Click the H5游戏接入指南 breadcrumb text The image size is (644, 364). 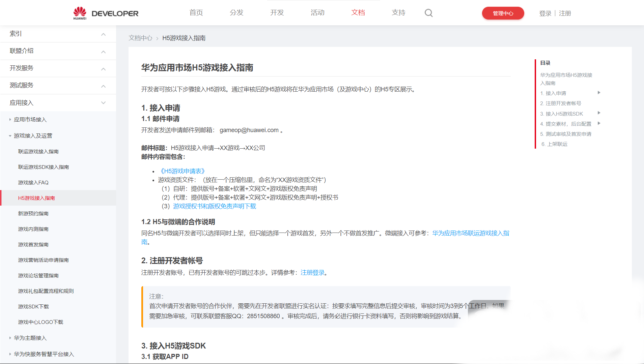(x=184, y=38)
